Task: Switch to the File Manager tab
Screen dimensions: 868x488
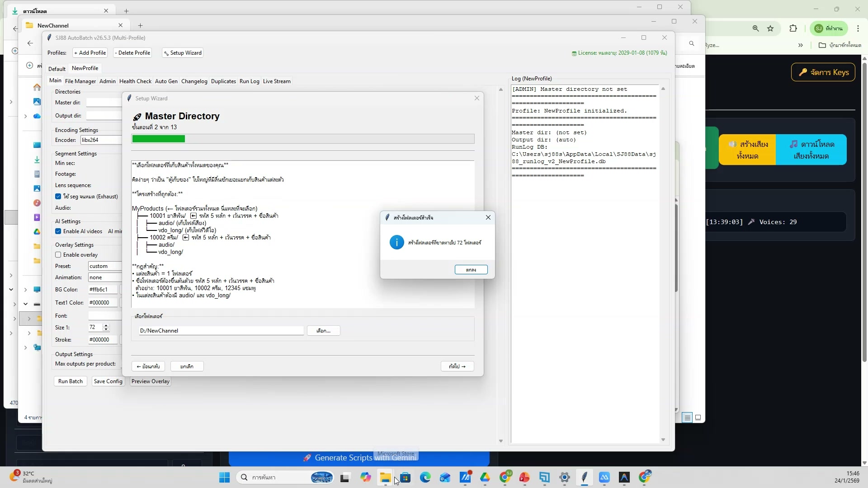Action: click(x=80, y=81)
